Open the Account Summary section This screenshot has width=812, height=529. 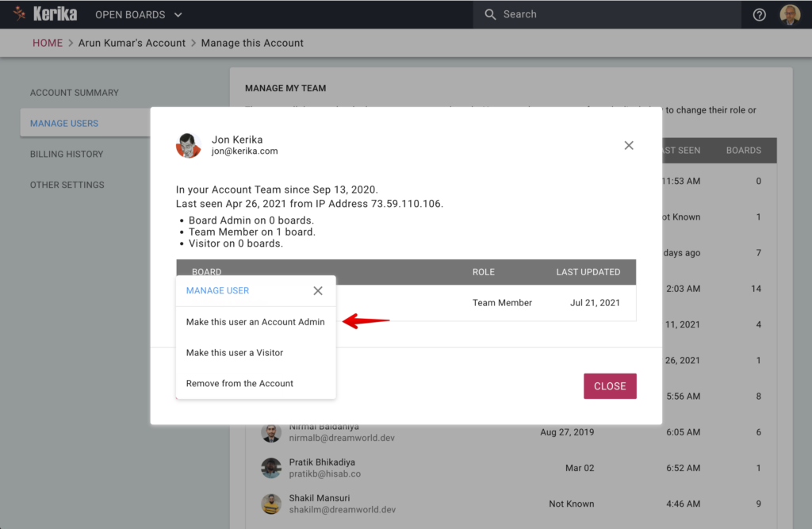point(75,93)
